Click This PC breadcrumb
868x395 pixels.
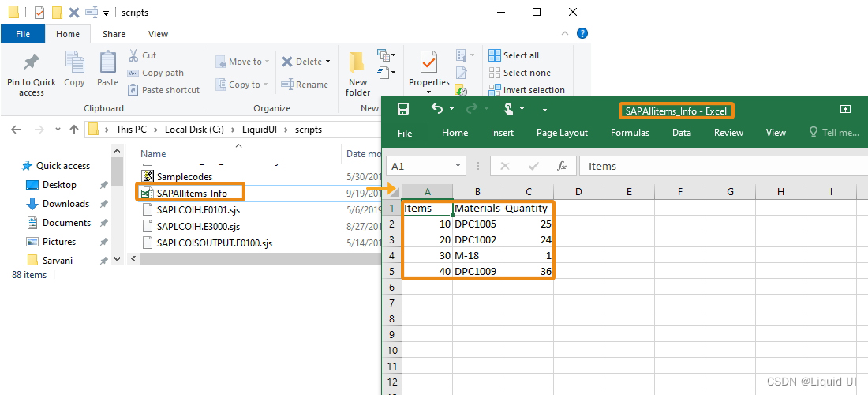click(x=132, y=130)
